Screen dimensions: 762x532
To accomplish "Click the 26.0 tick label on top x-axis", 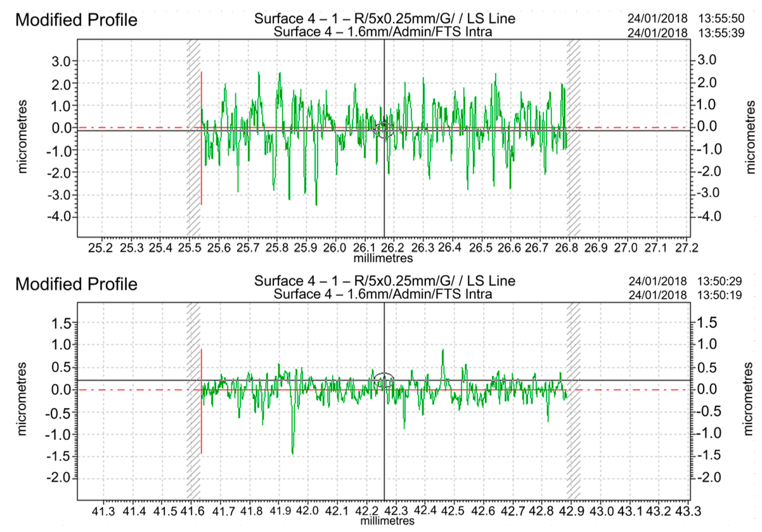I will [x=335, y=248].
